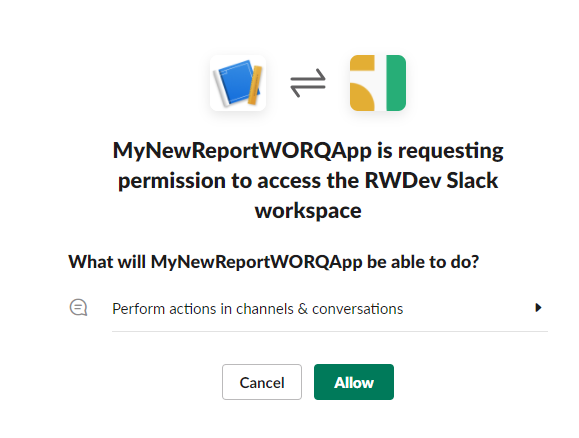Expand the channels & conversations permission arrow

pyautogui.click(x=538, y=308)
